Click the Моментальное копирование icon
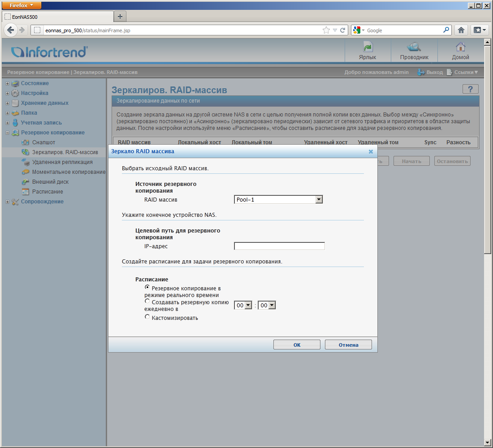This screenshot has width=493, height=448. (x=25, y=172)
